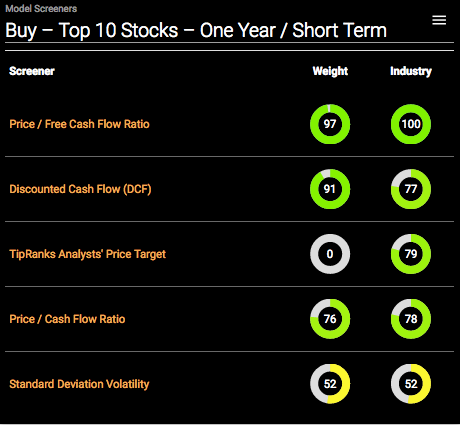Open the hamburger menu icon

pos(439,20)
